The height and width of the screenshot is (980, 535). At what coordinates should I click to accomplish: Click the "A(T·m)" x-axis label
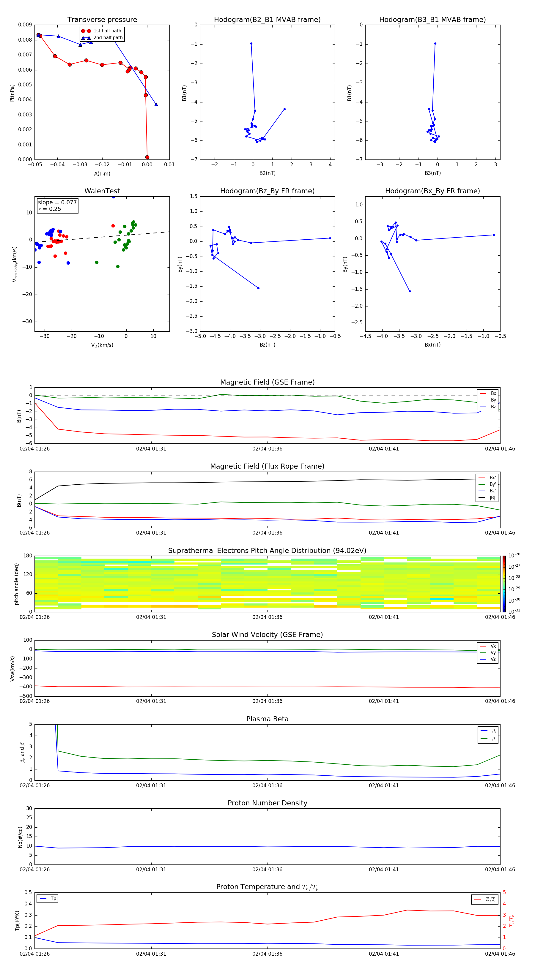(x=102, y=173)
